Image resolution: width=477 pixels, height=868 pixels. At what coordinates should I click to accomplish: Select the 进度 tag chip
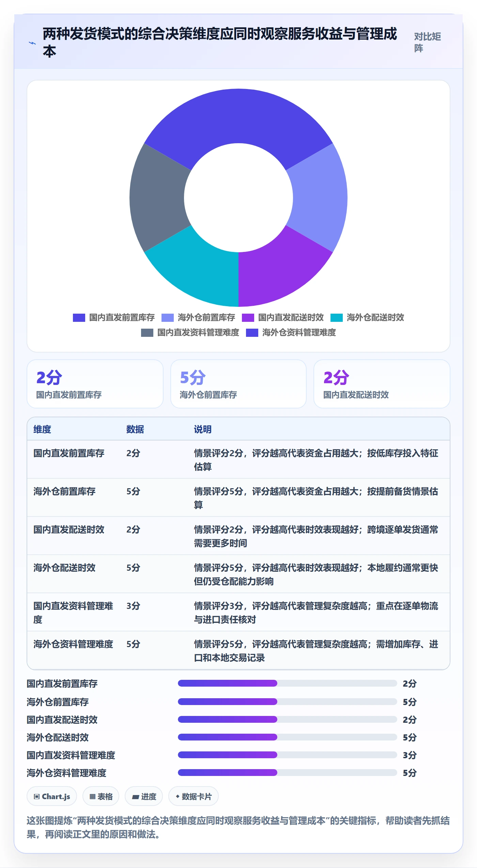point(144,796)
